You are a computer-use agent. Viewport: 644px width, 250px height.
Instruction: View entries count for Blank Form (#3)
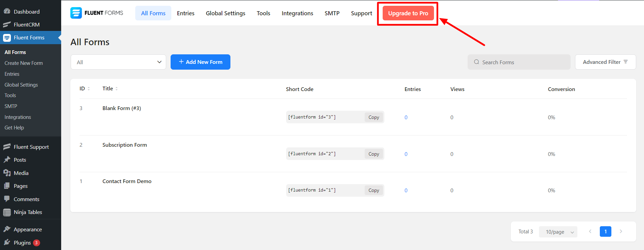(x=406, y=117)
